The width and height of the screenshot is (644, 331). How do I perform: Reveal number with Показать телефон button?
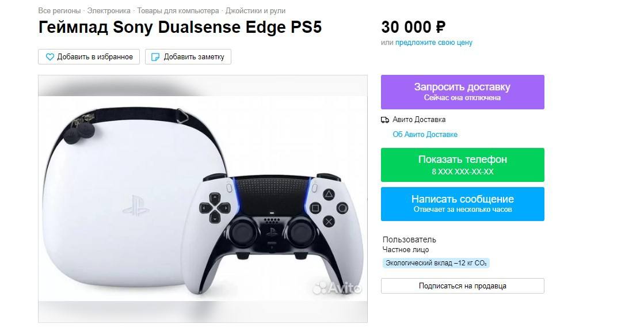(x=462, y=165)
